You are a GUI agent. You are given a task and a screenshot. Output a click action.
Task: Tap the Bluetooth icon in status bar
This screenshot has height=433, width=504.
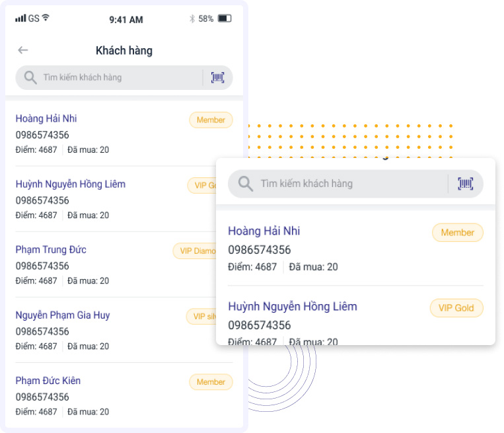coord(192,19)
